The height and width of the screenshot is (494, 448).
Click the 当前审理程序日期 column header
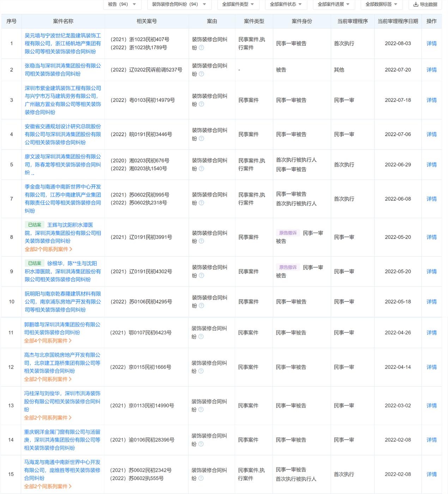[398, 21]
